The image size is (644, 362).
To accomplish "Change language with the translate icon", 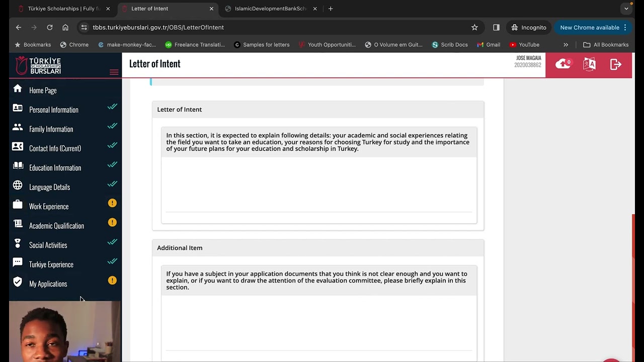I will point(589,64).
